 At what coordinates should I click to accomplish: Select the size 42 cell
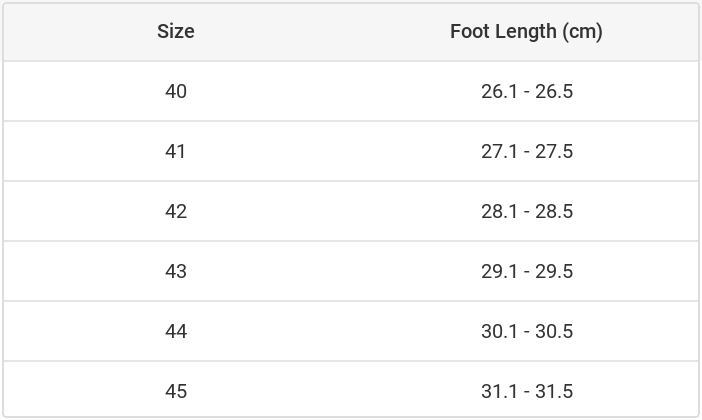tap(176, 211)
